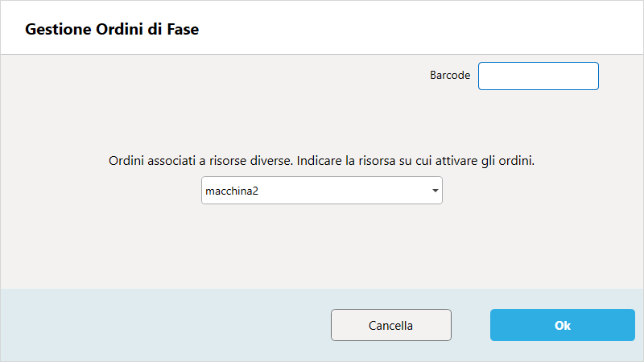Click the macchina2 text in combo box
The width and height of the screenshot is (644, 362).
[x=232, y=191]
